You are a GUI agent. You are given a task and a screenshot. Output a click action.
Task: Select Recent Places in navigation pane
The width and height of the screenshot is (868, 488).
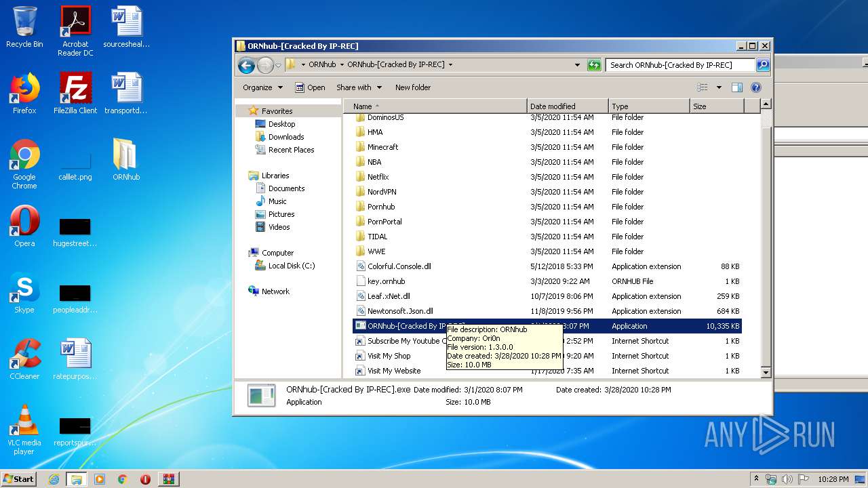click(x=291, y=150)
